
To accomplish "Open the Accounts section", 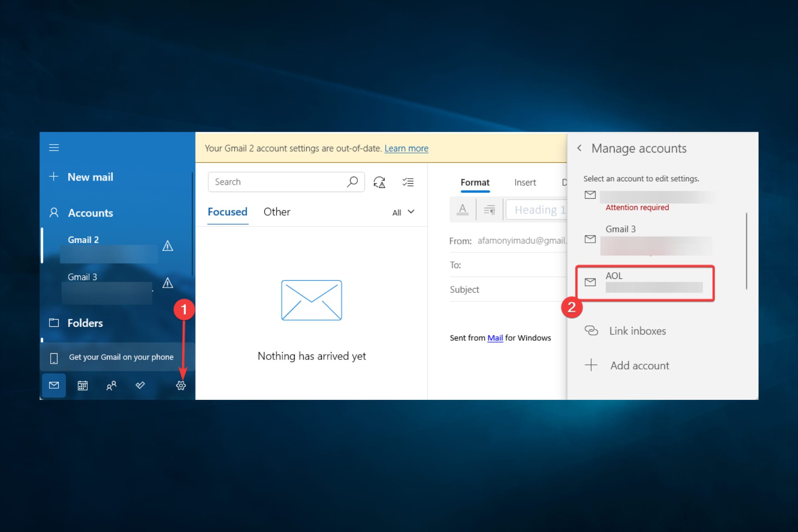I will pyautogui.click(x=90, y=213).
